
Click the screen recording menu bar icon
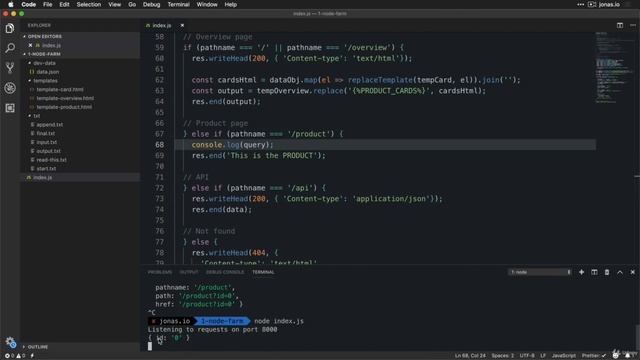(592, 4)
